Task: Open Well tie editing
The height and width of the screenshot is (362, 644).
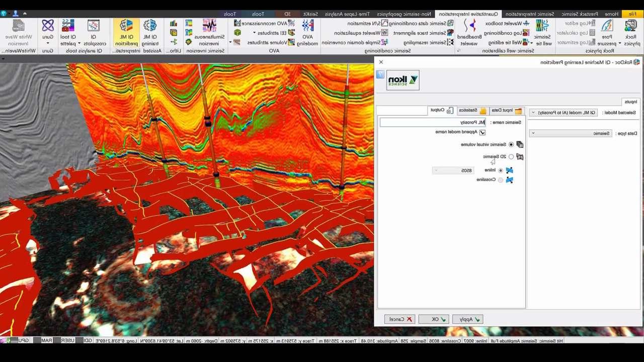Action: 509,43
